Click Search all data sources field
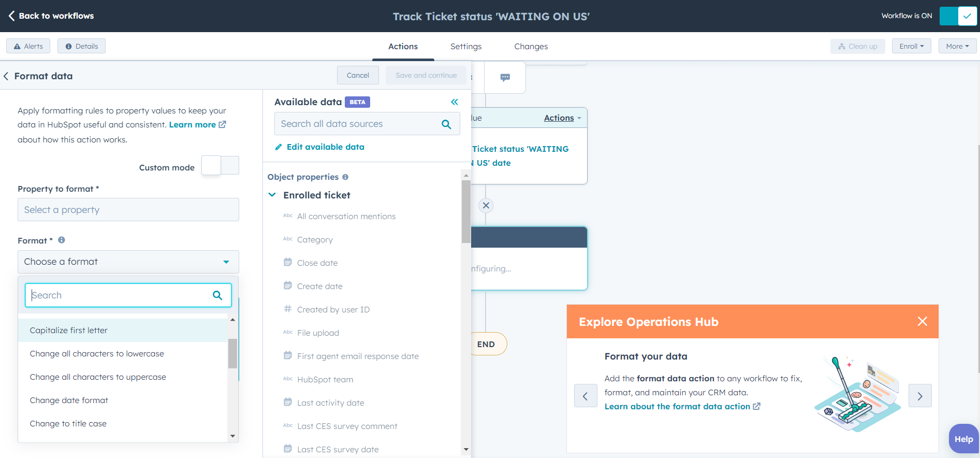Screen dimensions: 980x458 367,124
